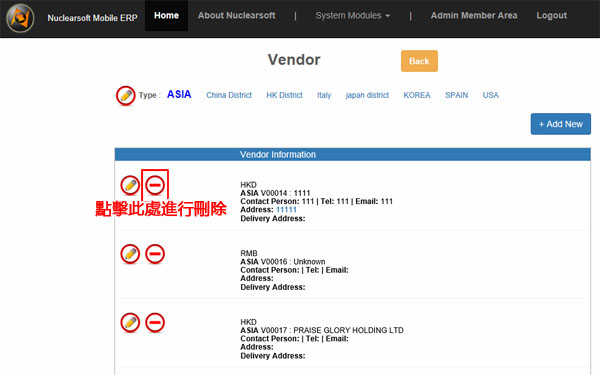
Task: Delete PRAISE GLORY HOLDING LTD vendor minus icon
Action: [155, 323]
